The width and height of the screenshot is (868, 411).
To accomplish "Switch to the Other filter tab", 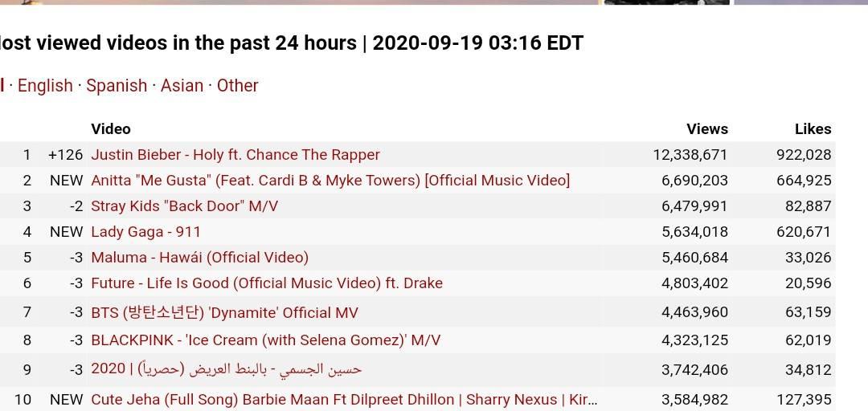I will click(237, 86).
